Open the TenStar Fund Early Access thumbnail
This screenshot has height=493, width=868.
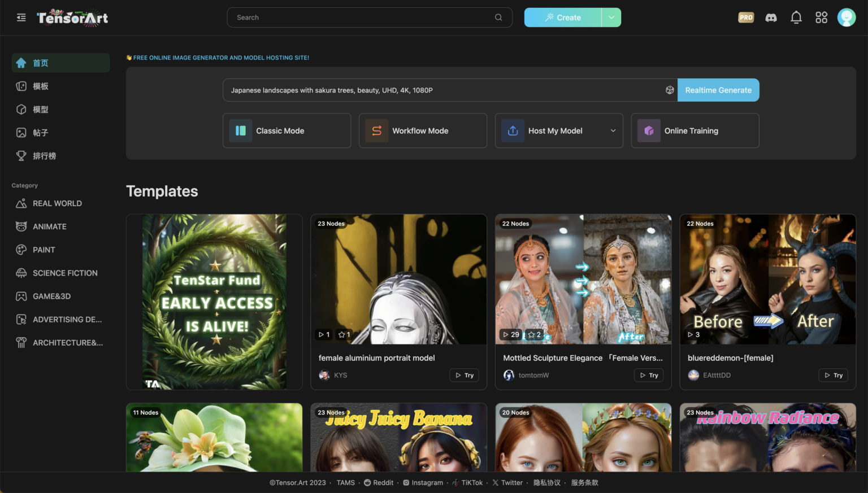point(214,302)
